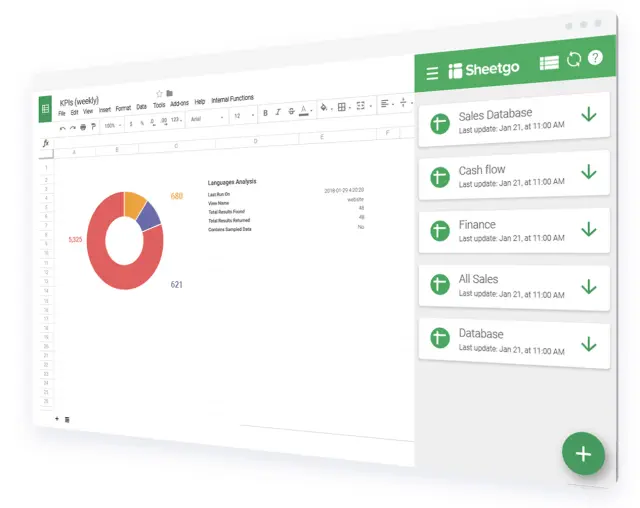Star the KPIs (weekly) spreadsheet
Screen dimensions: 640x508
[x=159, y=94]
